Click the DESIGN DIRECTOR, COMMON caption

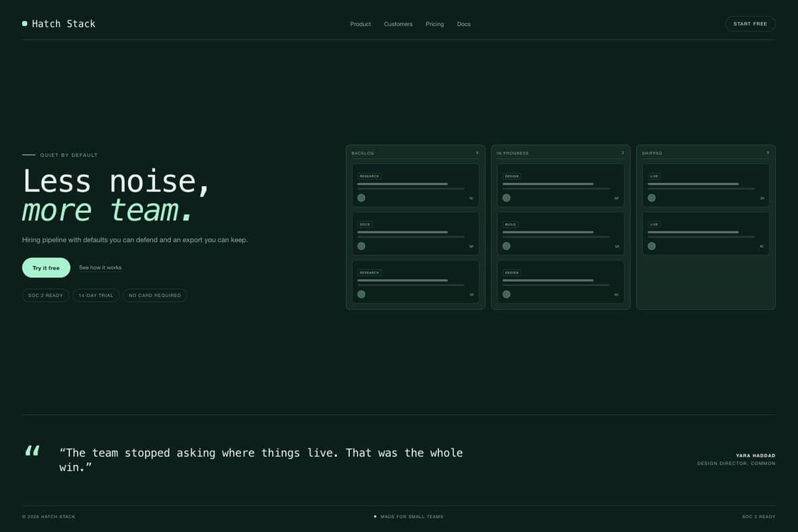[736, 464]
